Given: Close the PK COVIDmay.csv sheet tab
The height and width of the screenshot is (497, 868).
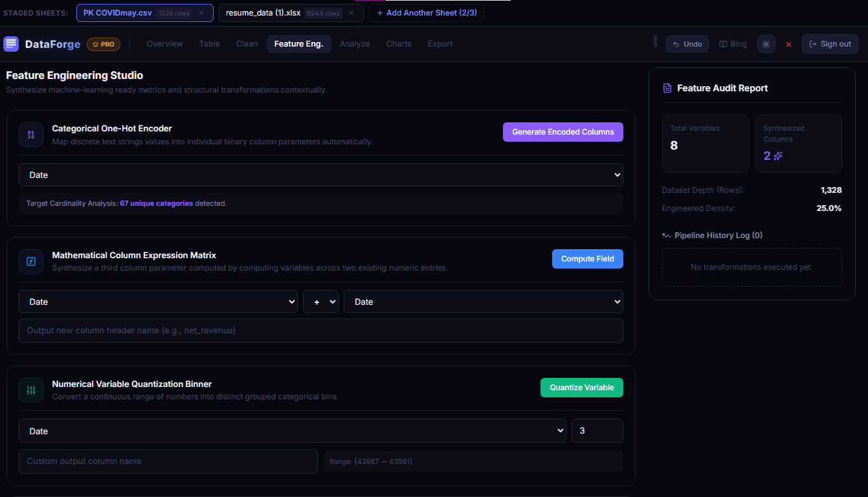Looking at the screenshot, I should [201, 13].
